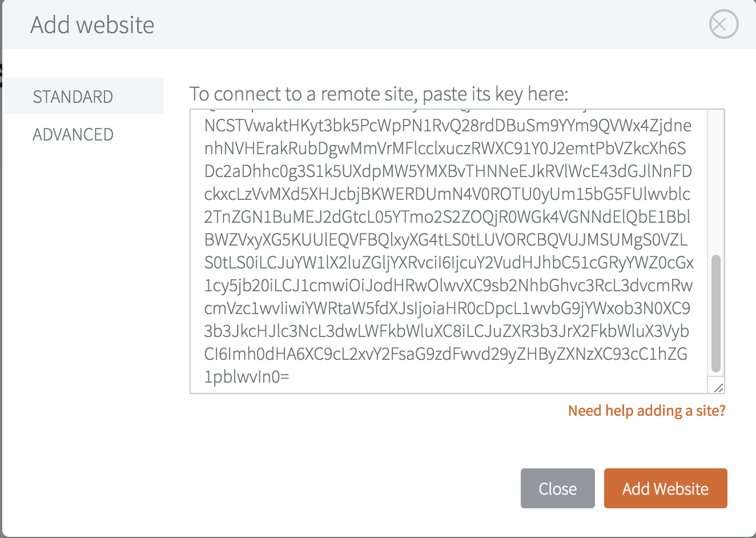Open the Need help adding a site link
Screen dimensions: 756x538
(x=647, y=411)
